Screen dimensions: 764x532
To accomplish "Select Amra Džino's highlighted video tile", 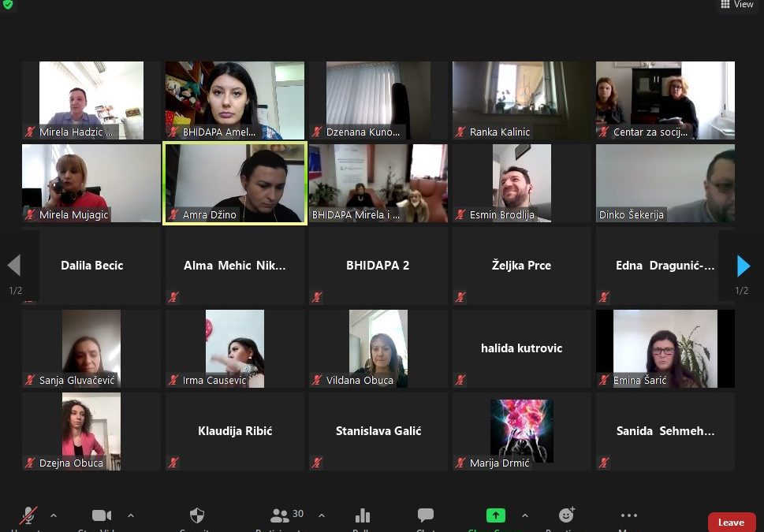I will 235,183.
